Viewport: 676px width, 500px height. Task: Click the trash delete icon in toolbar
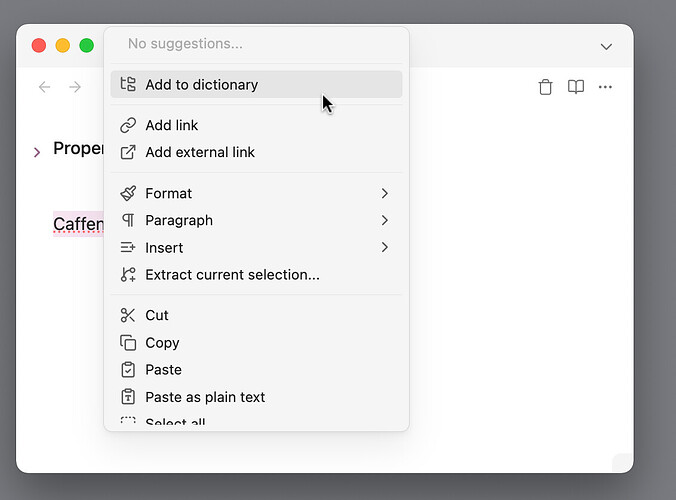pyautogui.click(x=545, y=87)
